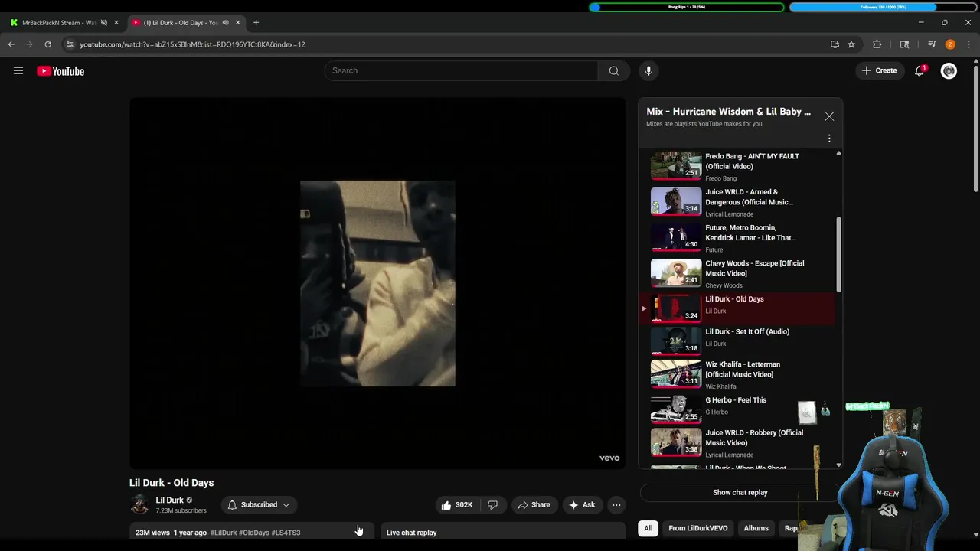
Task: Click the playlist scroll-down arrow
Action: click(x=838, y=465)
